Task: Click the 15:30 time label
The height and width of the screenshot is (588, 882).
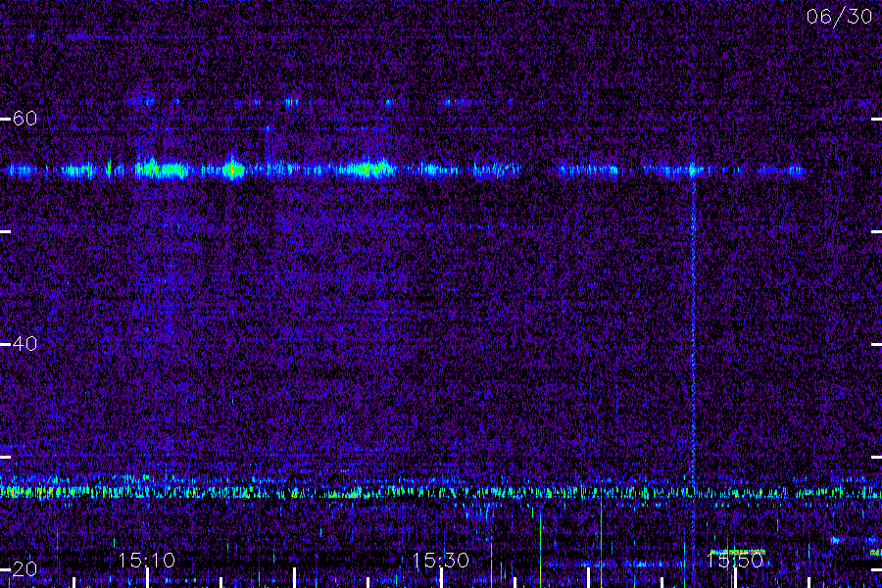Action: [441, 561]
